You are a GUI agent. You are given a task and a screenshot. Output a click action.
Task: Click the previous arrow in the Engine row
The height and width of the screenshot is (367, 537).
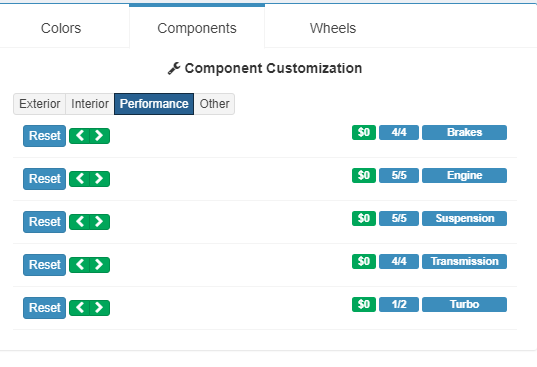click(x=79, y=179)
